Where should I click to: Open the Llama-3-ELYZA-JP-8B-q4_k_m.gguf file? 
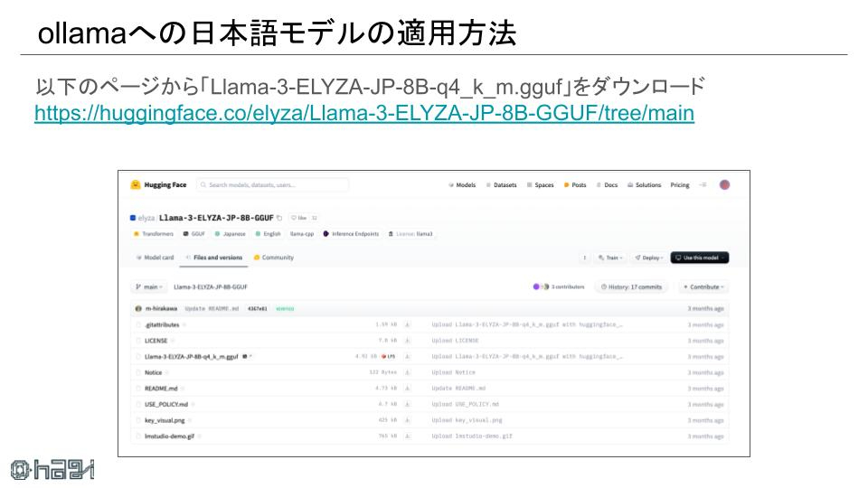tap(191, 357)
